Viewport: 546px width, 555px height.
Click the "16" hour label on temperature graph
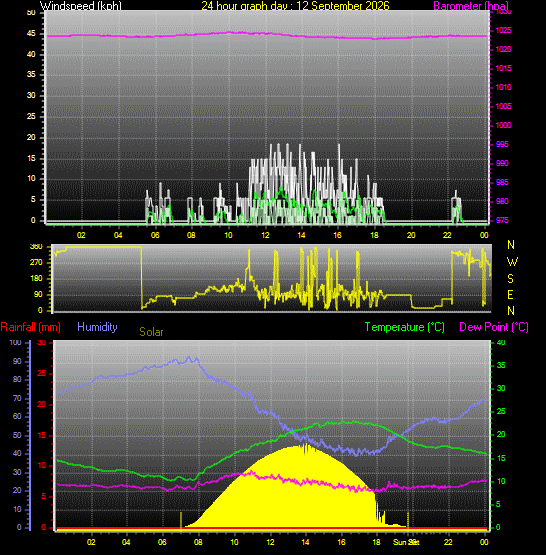[x=341, y=542]
